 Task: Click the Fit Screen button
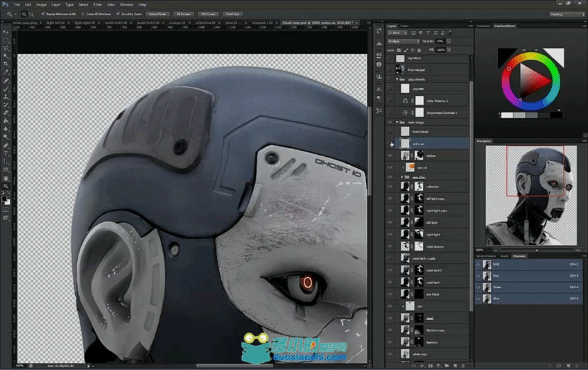point(183,14)
